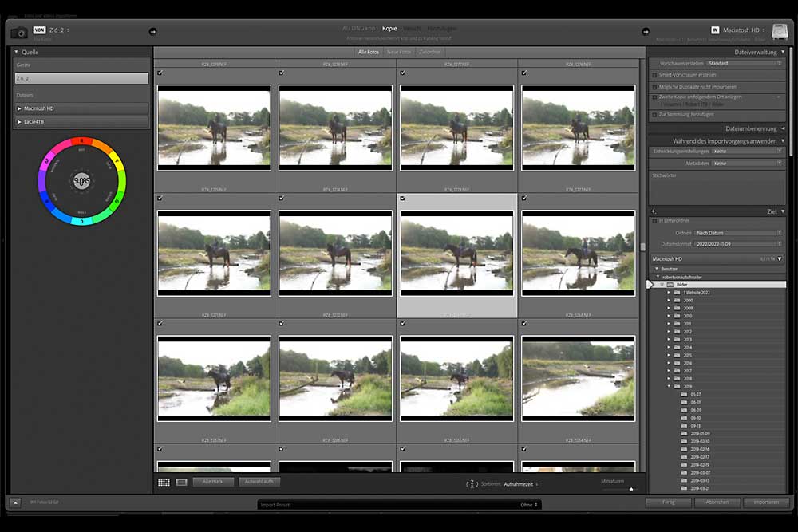Enable Zweite Kopie an folgendem Ort anlegen
798x532 pixels.
(x=654, y=97)
